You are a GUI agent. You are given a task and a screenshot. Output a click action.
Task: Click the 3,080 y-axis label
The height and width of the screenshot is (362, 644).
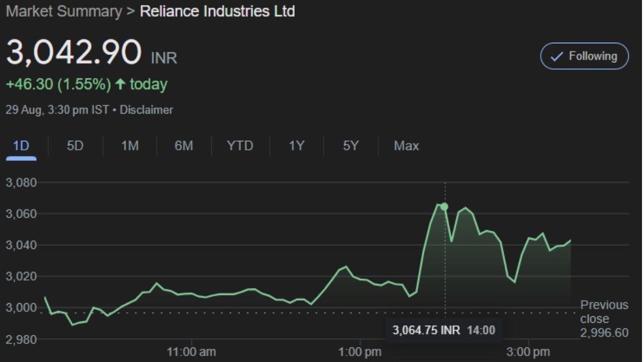point(22,183)
